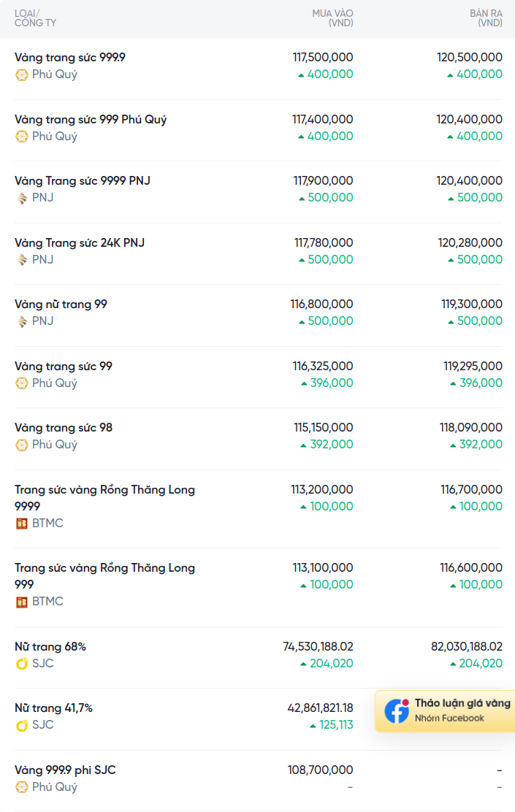Screen dimensions: 515x812
Task: Click the LOẠI/CÔNG TY column header
Action: coord(35,18)
